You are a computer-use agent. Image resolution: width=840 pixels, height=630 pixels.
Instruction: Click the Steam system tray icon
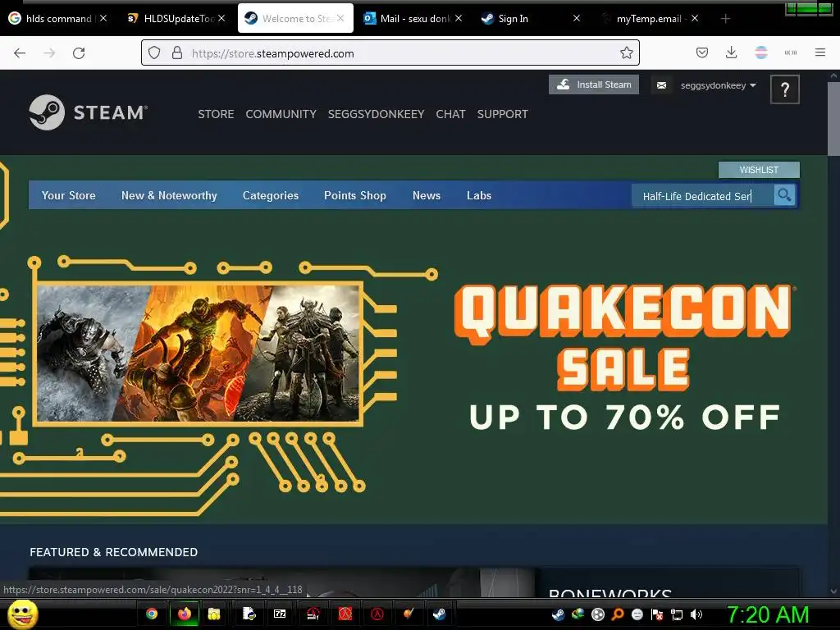click(558, 614)
